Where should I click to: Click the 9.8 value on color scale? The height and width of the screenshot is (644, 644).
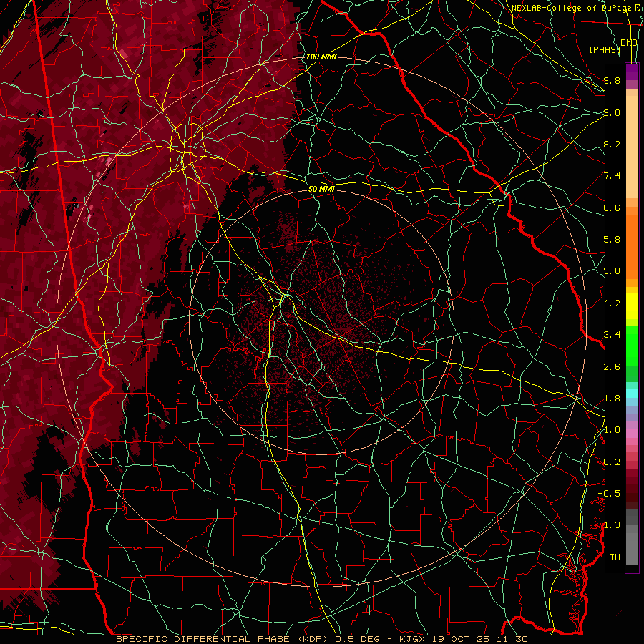click(x=612, y=80)
